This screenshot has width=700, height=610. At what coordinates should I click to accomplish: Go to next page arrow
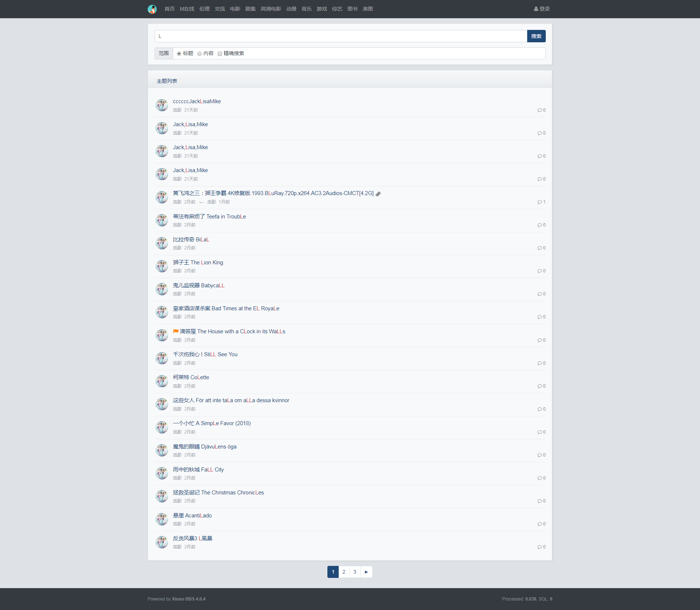pos(366,572)
